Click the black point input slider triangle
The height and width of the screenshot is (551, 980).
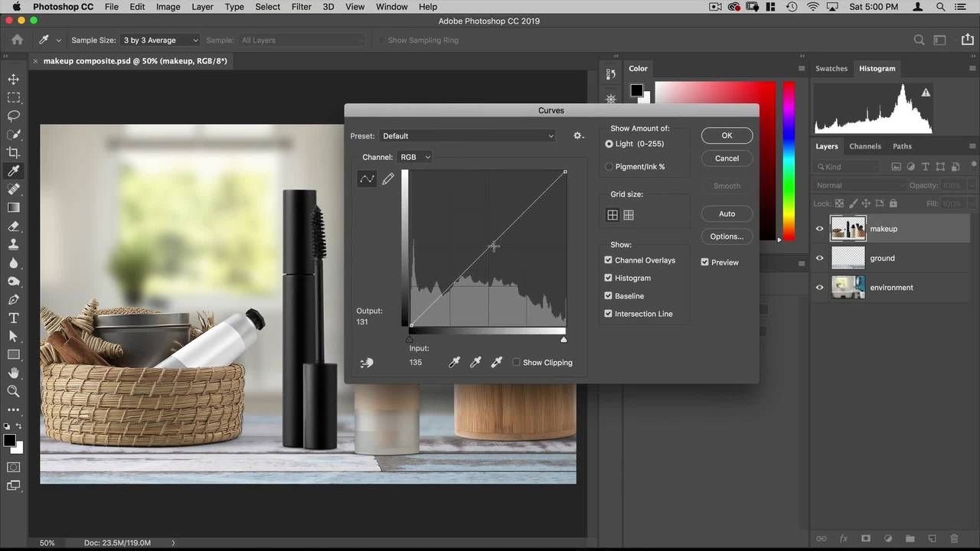[x=410, y=339]
